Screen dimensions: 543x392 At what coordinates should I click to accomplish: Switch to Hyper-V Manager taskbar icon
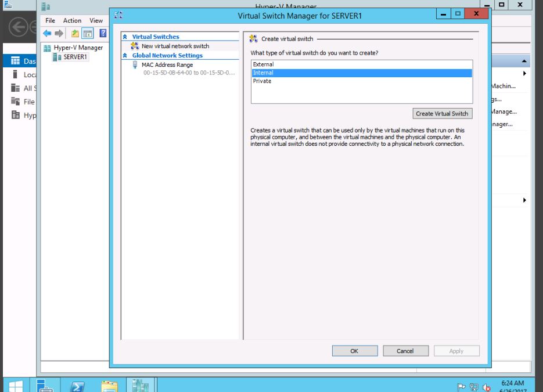(141, 386)
